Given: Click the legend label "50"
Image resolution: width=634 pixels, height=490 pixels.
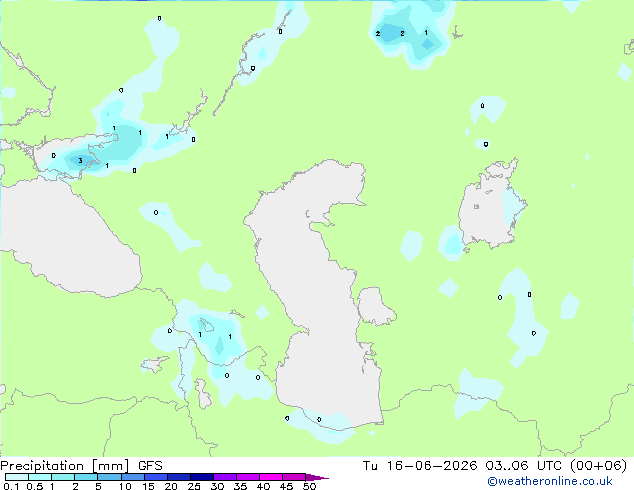Looking at the screenshot, I should [x=309, y=486].
